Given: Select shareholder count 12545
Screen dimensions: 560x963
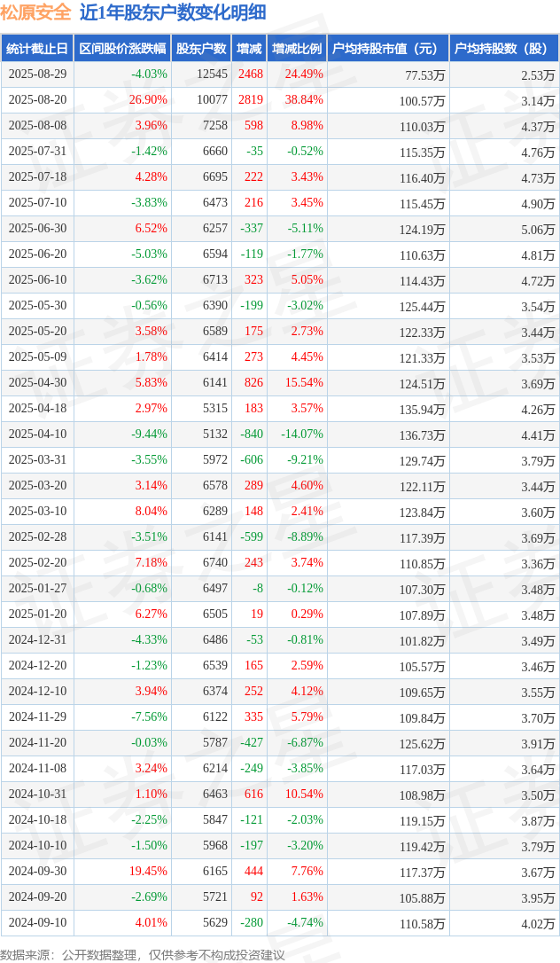Looking at the screenshot, I should pos(213,74).
